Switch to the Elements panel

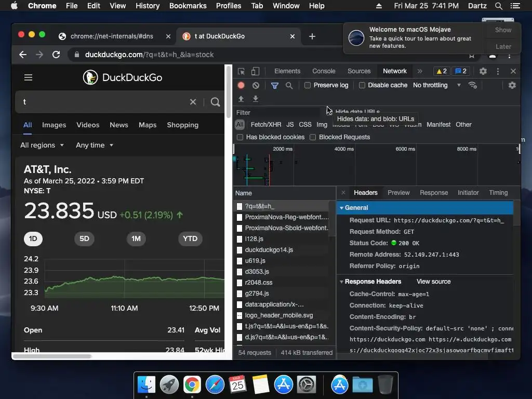tap(287, 71)
